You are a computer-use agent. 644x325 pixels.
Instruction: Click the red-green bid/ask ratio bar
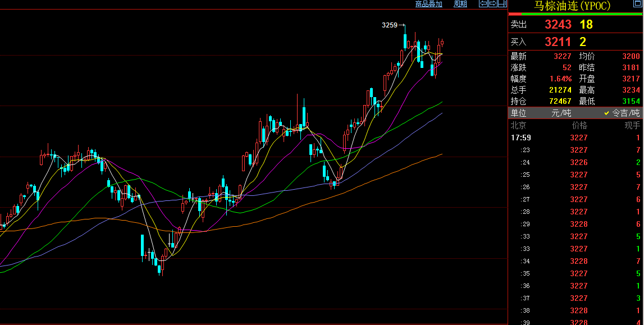click(576, 14)
